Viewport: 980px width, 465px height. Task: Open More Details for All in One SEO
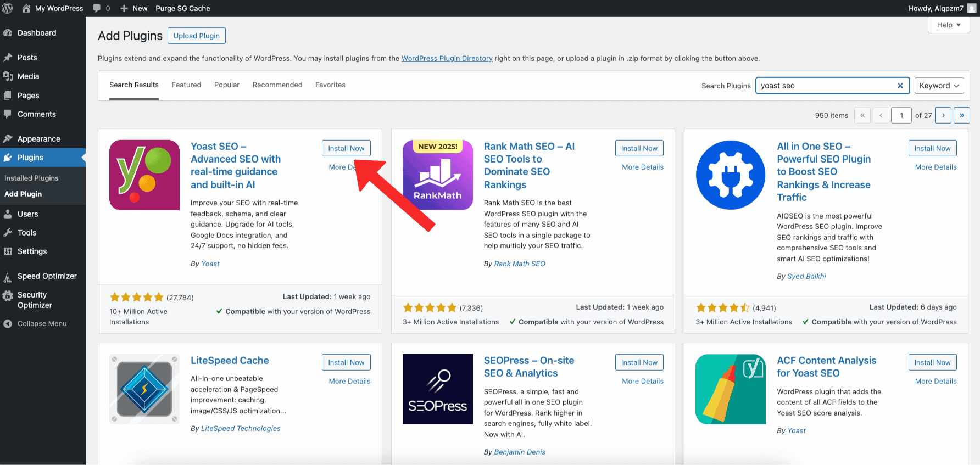click(936, 167)
